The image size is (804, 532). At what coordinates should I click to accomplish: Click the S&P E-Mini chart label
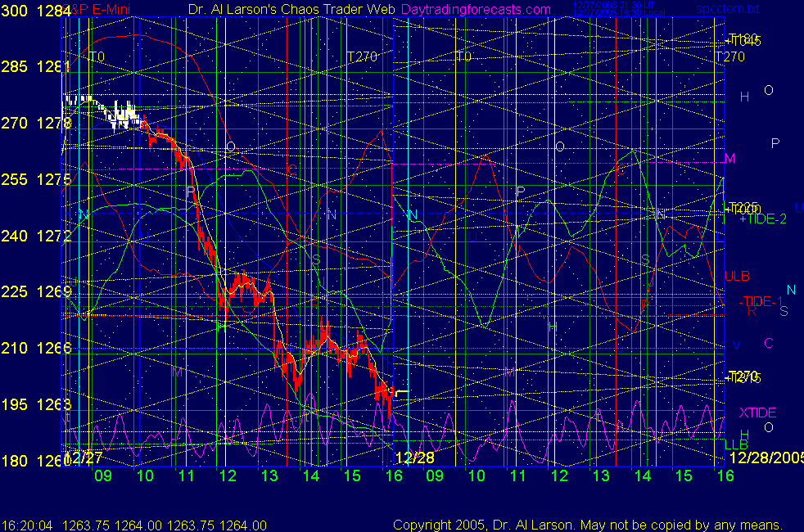coord(97,9)
